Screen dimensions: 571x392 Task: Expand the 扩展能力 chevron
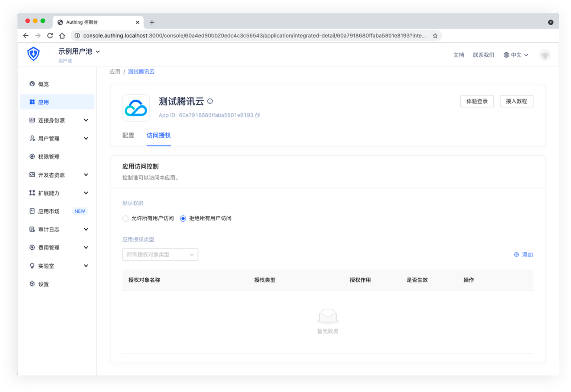(x=86, y=193)
